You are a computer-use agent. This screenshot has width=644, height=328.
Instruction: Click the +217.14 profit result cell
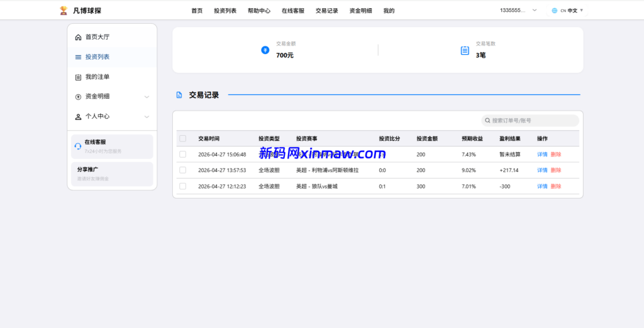(509, 170)
